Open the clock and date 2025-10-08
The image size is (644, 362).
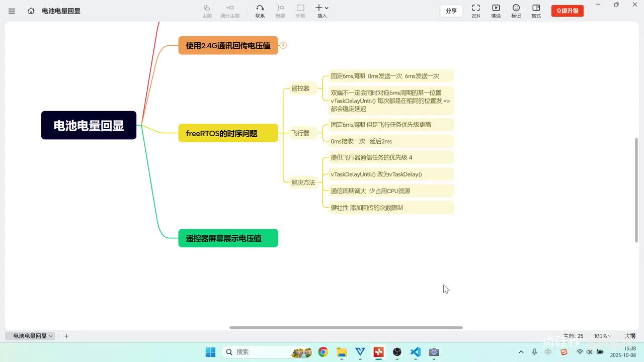click(623, 351)
